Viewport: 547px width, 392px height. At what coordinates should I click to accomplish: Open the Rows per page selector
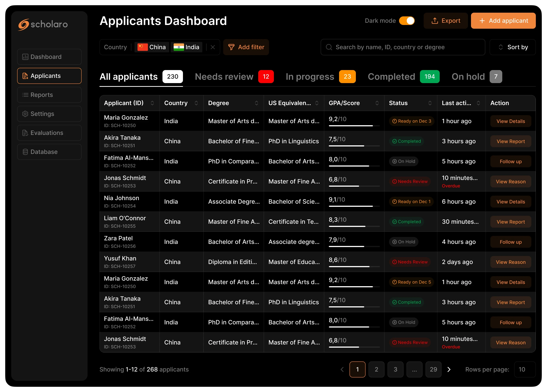pos(525,369)
